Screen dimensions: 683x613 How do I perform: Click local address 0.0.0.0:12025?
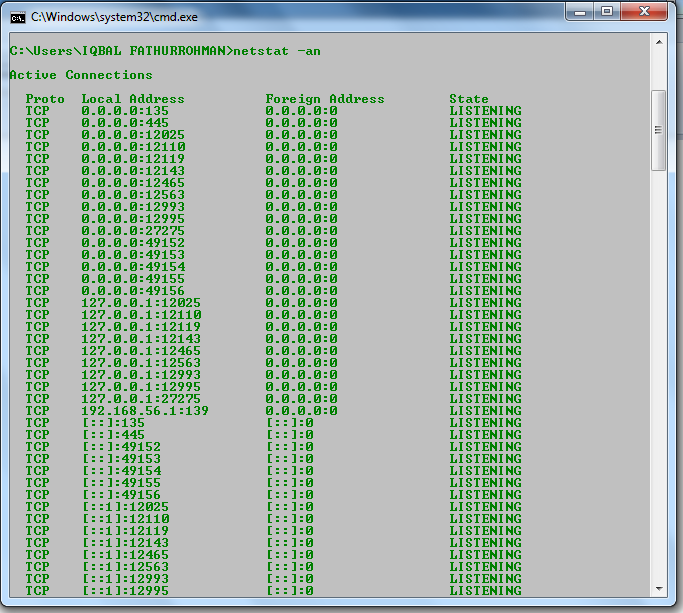point(133,135)
